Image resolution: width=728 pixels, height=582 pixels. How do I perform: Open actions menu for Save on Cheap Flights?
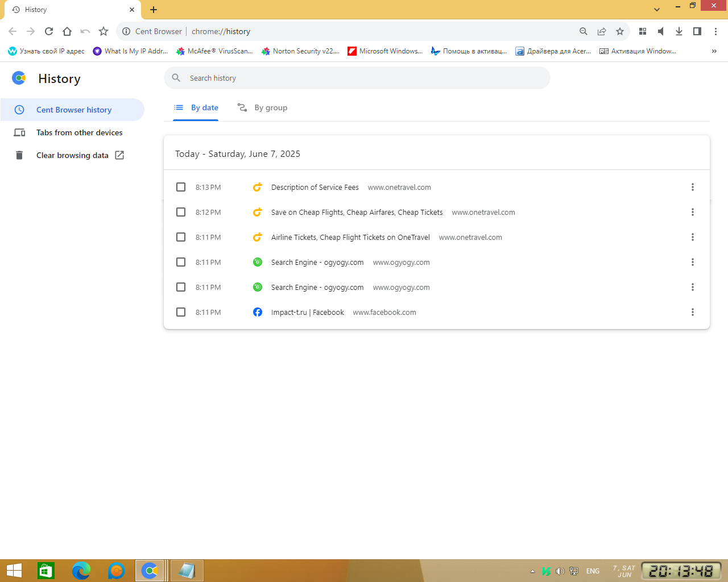click(693, 212)
